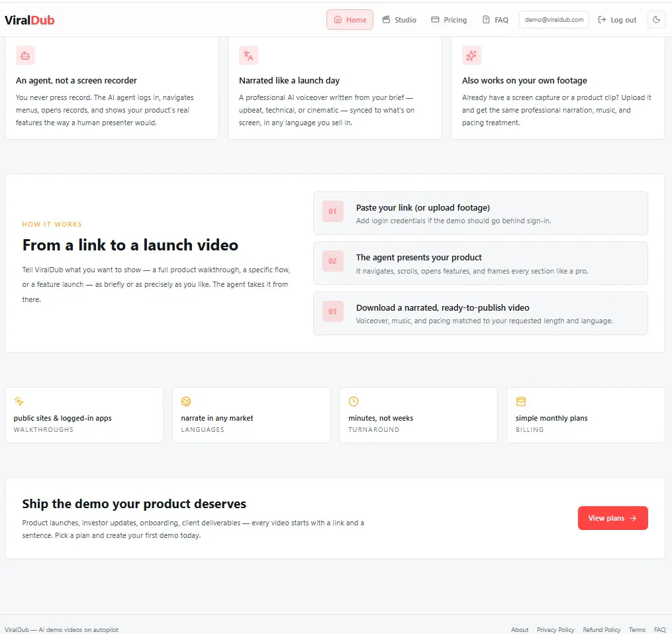Click 'minutes, not weeks' text

pyautogui.click(x=381, y=418)
